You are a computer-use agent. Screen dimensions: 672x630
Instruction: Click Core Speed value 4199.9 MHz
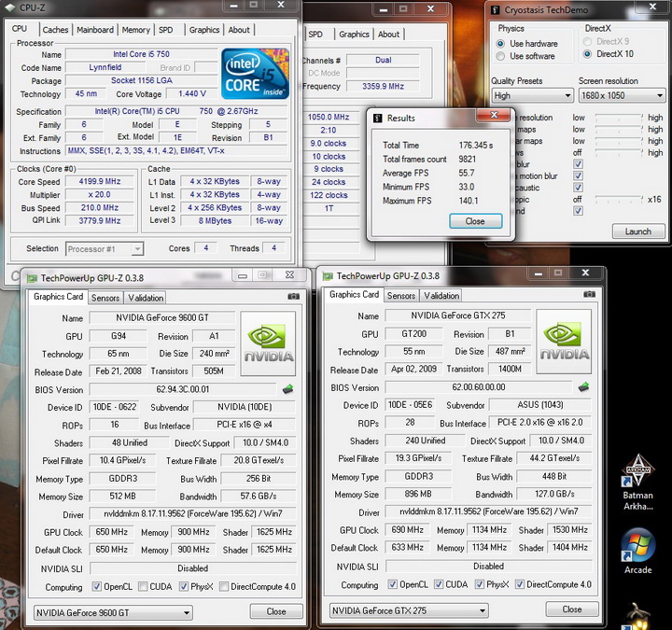tap(100, 181)
